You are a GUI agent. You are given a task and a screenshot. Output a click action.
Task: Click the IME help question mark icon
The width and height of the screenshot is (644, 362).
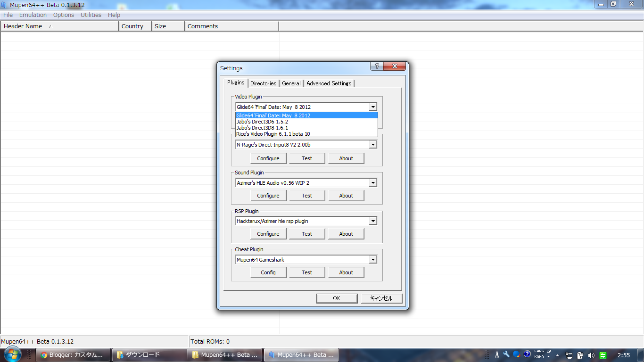[527, 354]
